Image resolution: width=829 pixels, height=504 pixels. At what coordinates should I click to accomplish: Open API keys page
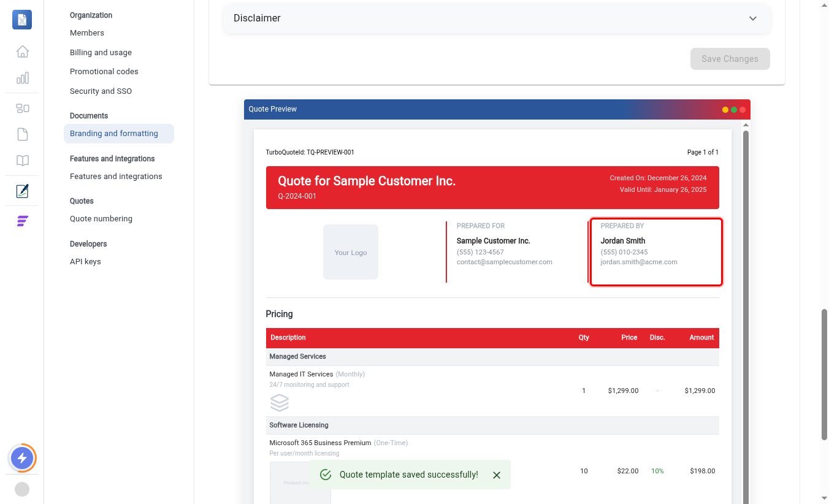tap(85, 262)
